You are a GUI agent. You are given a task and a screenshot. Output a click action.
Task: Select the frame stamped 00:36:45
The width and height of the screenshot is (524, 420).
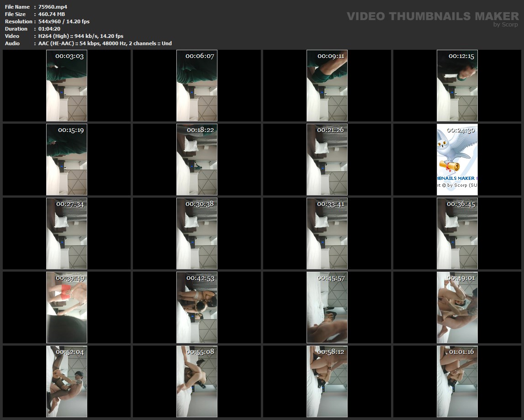pyautogui.click(x=457, y=233)
